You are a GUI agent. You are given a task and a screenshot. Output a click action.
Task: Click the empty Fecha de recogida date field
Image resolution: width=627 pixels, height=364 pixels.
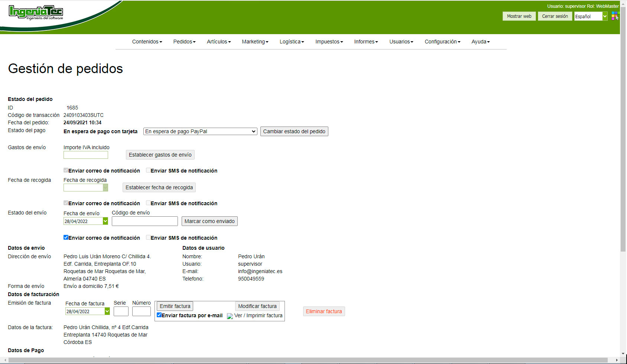pos(83,188)
